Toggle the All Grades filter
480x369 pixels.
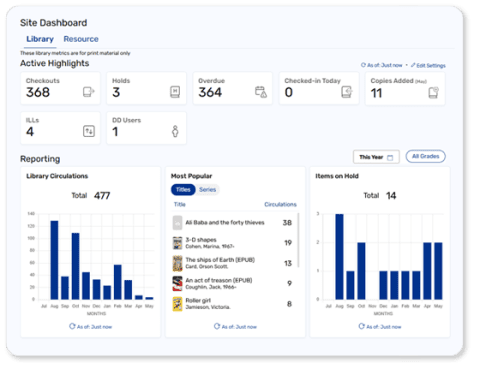(x=425, y=156)
